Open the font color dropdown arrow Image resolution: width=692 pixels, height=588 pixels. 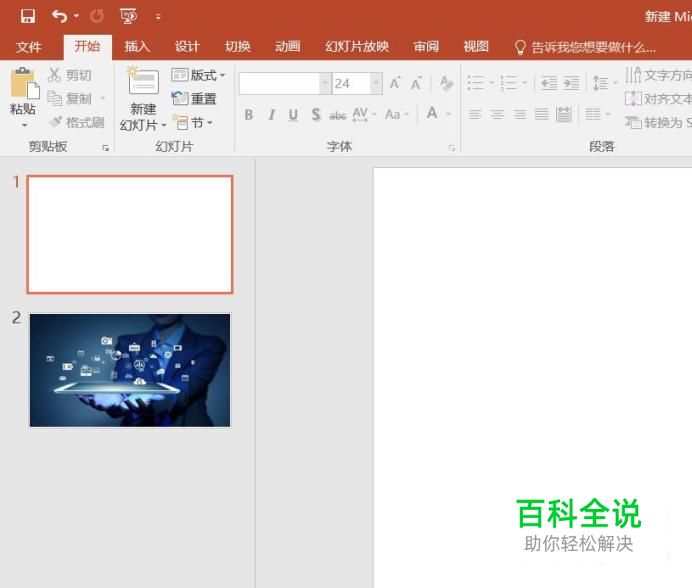coord(449,114)
